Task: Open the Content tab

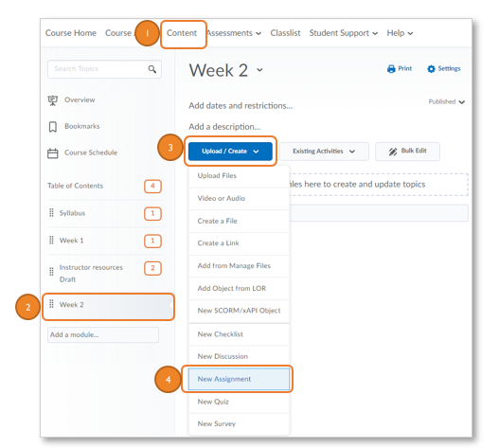Action: pyautogui.click(x=182, y=33)
